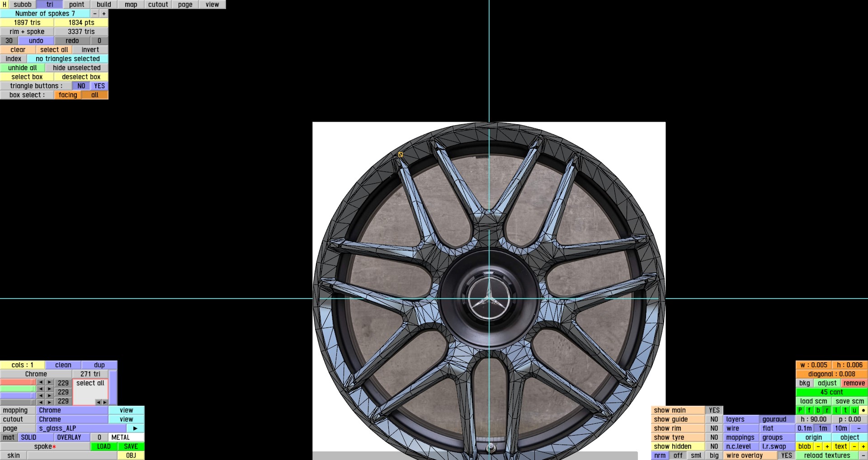Screen dimensions: 868x460
Task: Switch to the u view preset
Action: coord(854,410)
